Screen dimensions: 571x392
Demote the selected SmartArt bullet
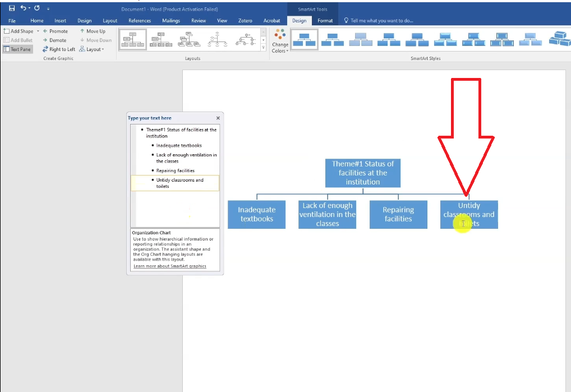pos(54,40)
